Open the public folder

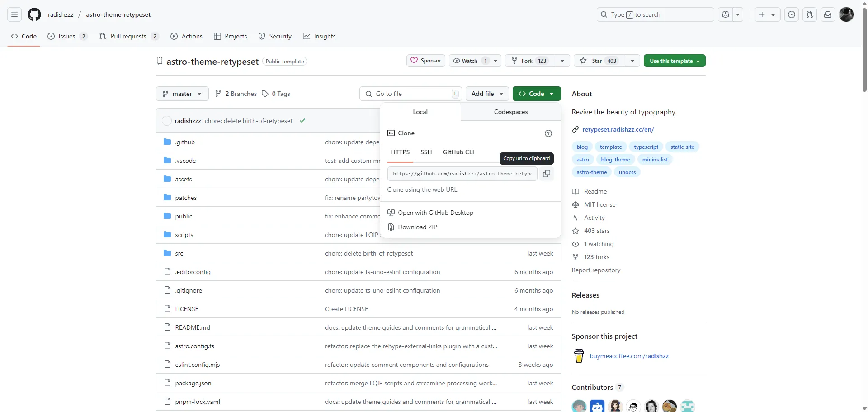tap(184, 216)
